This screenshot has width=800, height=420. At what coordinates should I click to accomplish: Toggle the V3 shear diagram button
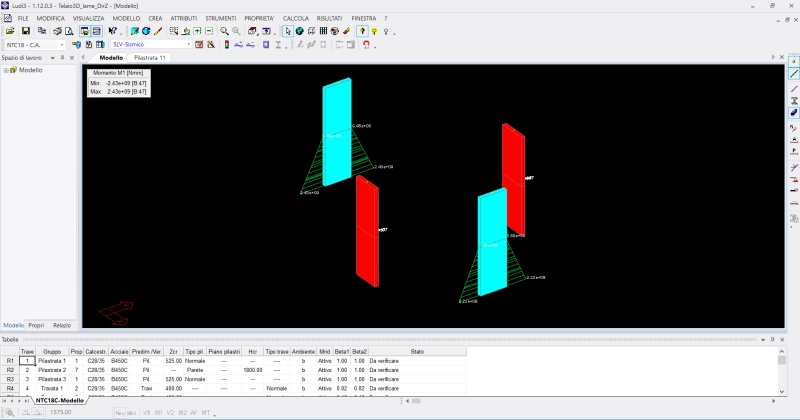pyautogui.click(x=147, y=411)
